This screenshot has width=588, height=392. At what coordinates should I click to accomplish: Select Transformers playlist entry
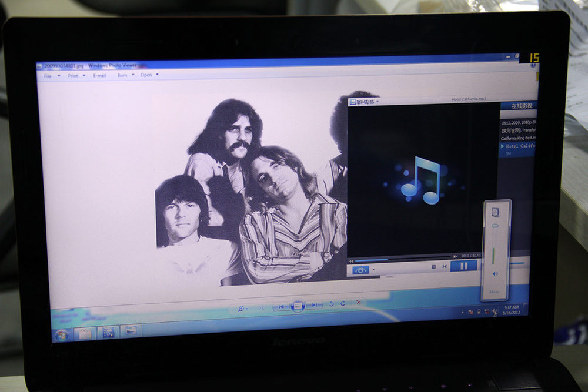[519, 130]
